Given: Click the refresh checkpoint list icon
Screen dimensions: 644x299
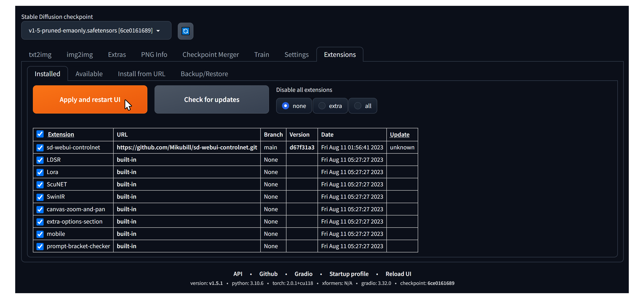Looking at the screenshot, I should (x=185, y=31).
